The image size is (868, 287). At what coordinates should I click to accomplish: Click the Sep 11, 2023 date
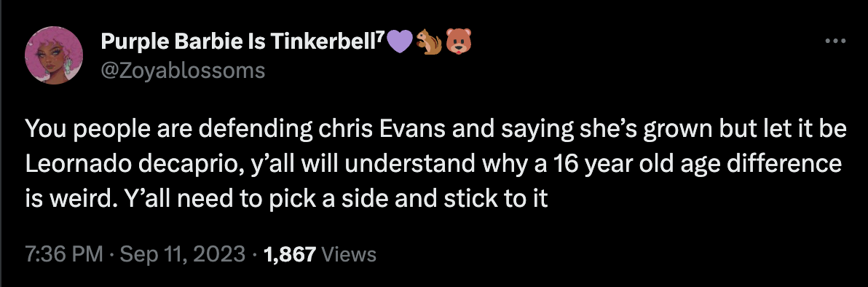pyautogui.click(x=183, y=255)
